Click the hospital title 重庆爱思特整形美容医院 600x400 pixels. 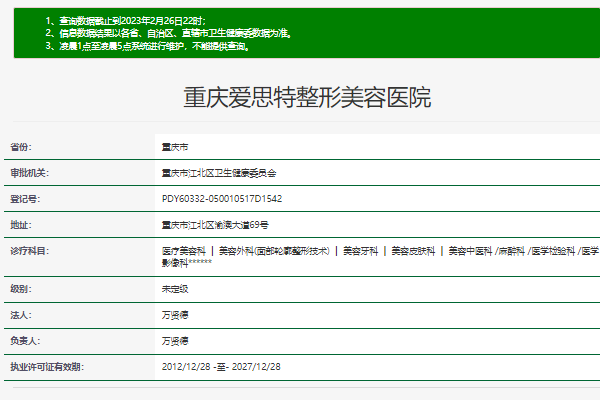[307, 98]
